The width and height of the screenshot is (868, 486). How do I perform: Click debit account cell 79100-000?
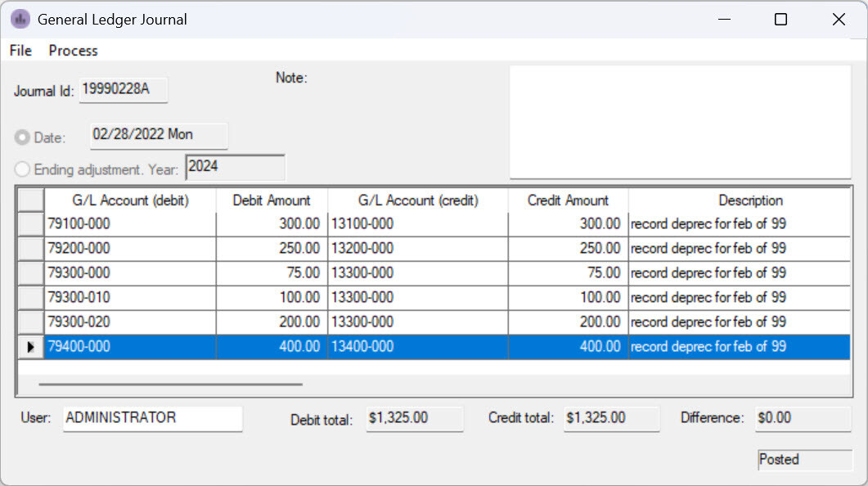coord(130,224)
